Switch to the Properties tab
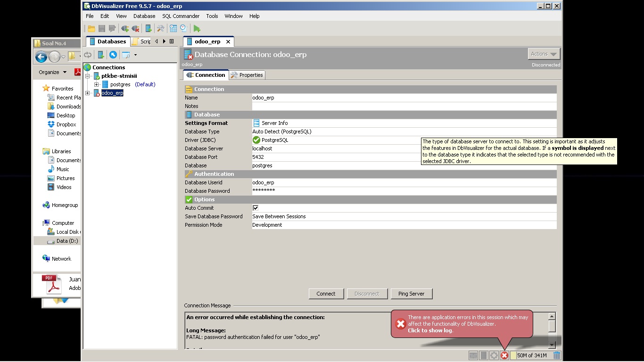 tap(248, 75)
